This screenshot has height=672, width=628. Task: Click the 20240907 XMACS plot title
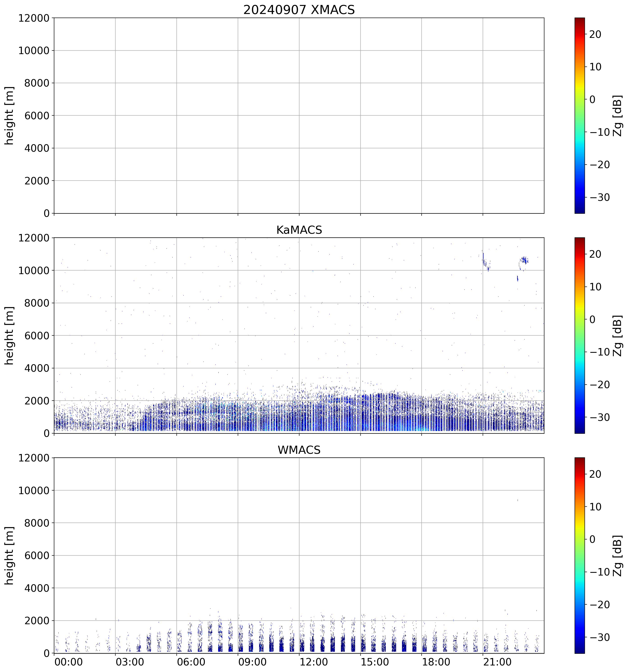click(x=299, y=10)
